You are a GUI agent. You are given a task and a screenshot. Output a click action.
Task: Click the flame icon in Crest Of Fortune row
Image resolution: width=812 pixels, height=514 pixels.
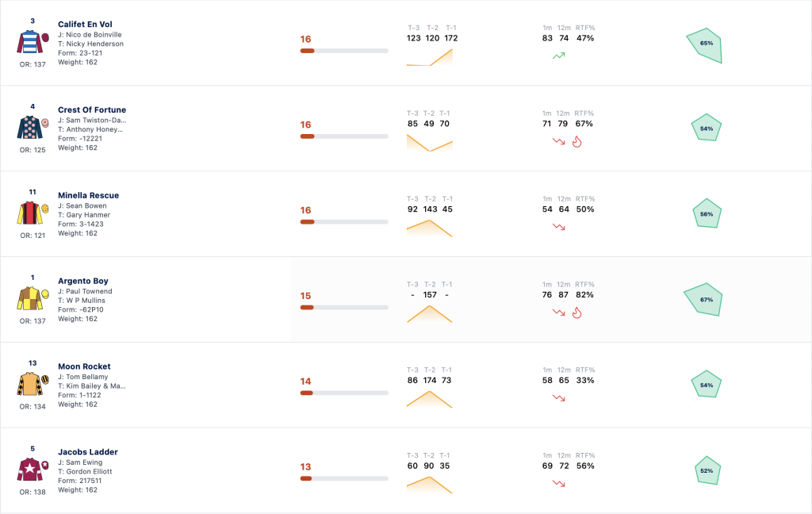(577, 141)
